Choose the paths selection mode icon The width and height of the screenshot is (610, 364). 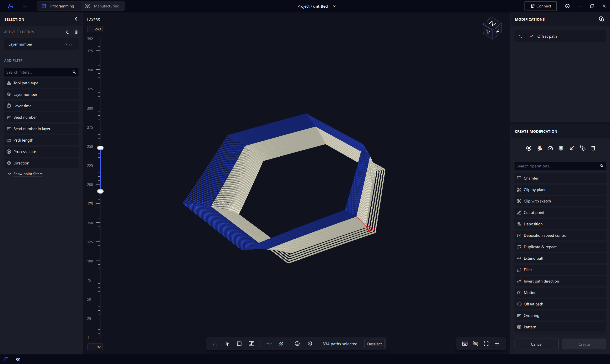tap(269, 344)
